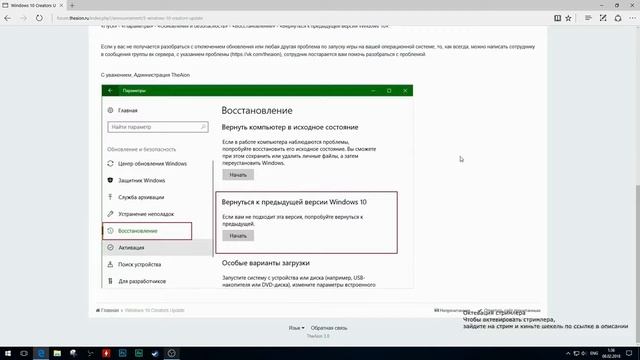Open Reading view from the book icon
The width and height of the screenshot is (640, 360).
pos(557,18)
